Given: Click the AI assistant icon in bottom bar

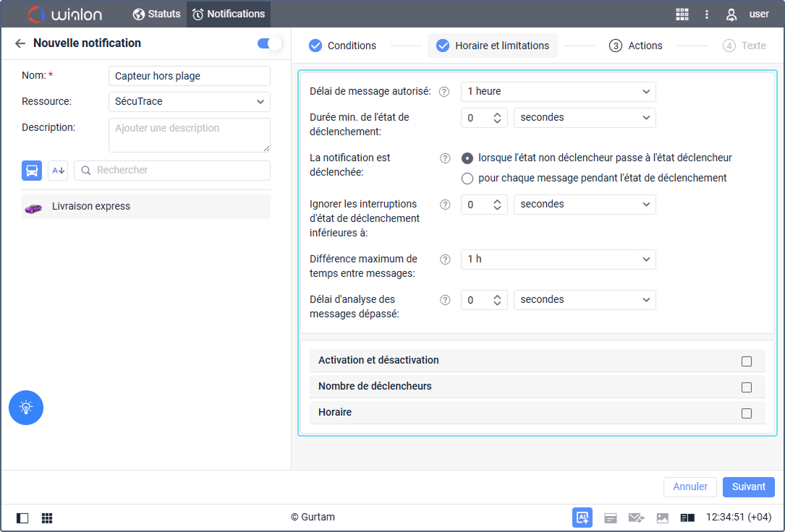Looking at the screenshot, I should tap(582, 518).
